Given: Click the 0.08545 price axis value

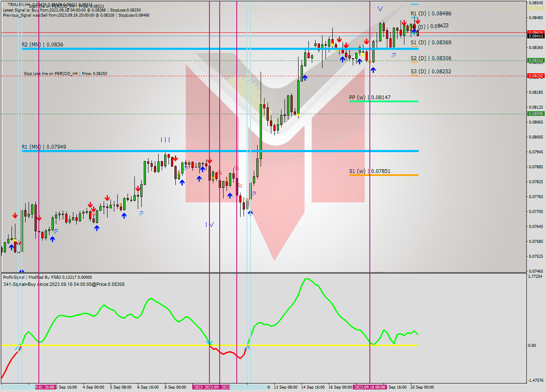Looking at the screenshot, I should 535,3.
